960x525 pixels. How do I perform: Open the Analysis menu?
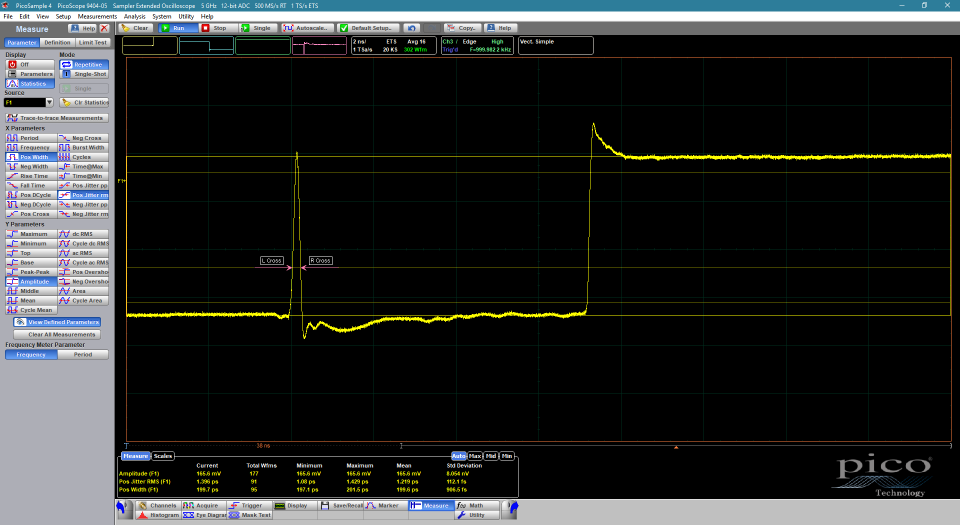point(134,17)
